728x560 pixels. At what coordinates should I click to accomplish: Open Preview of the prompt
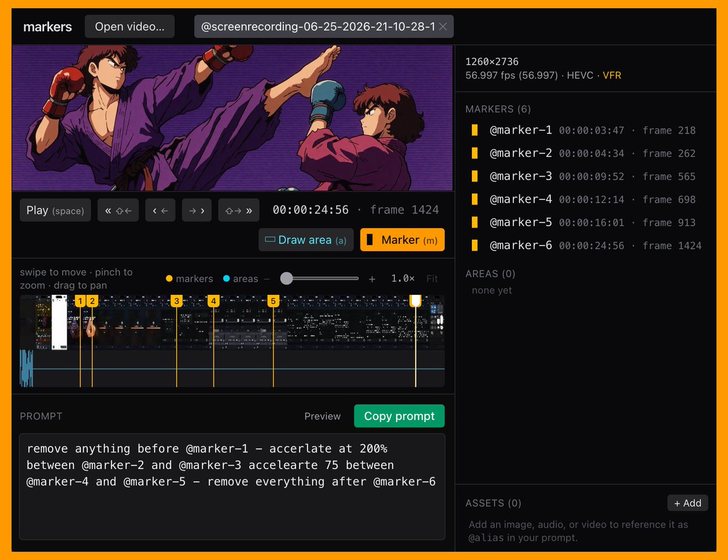(x=322, y=416)
